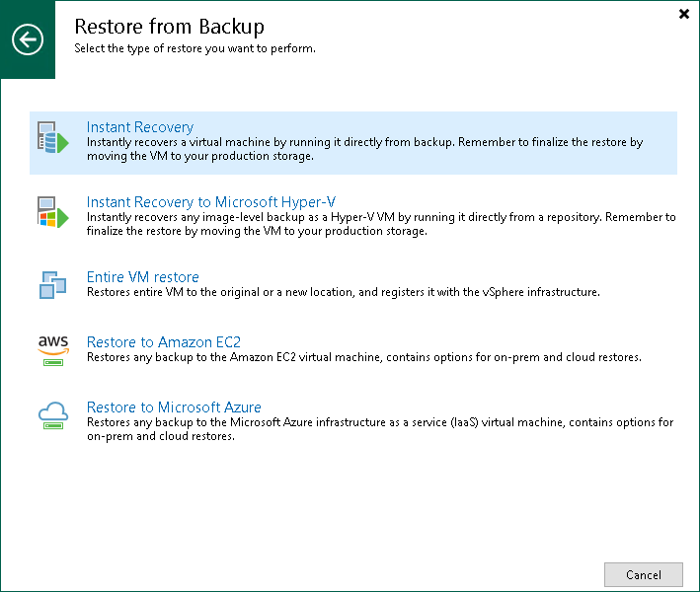Click the 'image-level backup as a Hyper-V VM' description
Image resolution: width=700 pixels, height=592 pixels.
point(381,224)
